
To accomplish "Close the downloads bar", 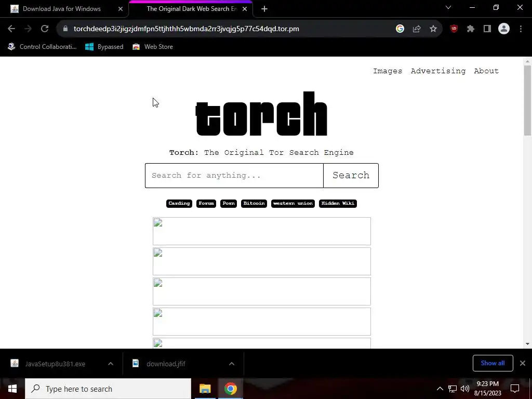I will click(x=523, y=363).
